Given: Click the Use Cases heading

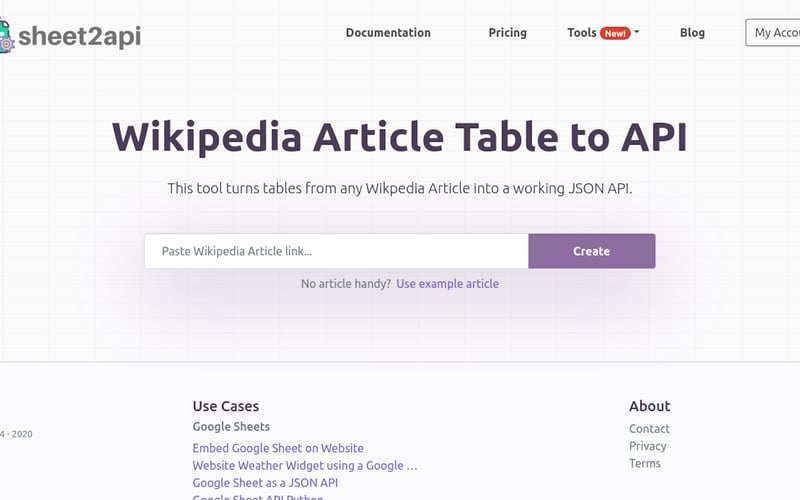Looking at the screenshot, I should [226, 406].
